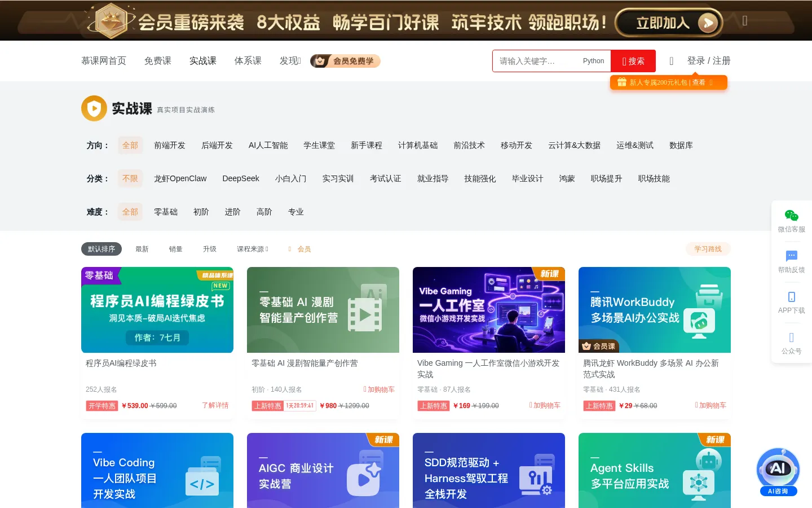Filter difficulty by 零基础
Viewport: 812px width, 508px height.
coord(166,212)
